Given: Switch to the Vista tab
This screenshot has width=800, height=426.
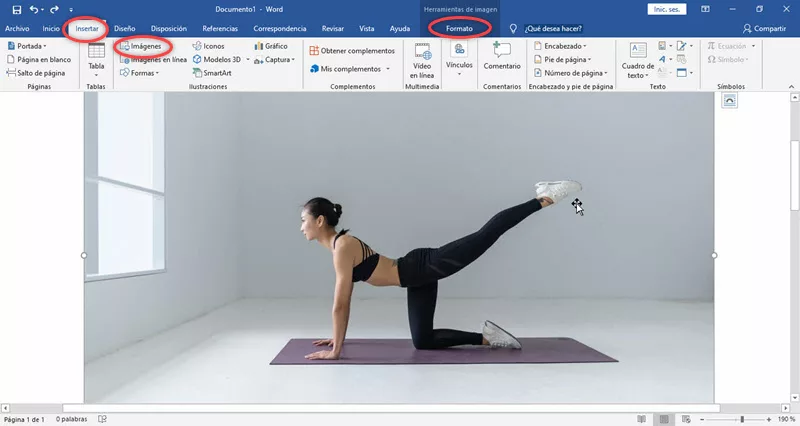Looking at the screenshot, I should click(x=366, y=29).
